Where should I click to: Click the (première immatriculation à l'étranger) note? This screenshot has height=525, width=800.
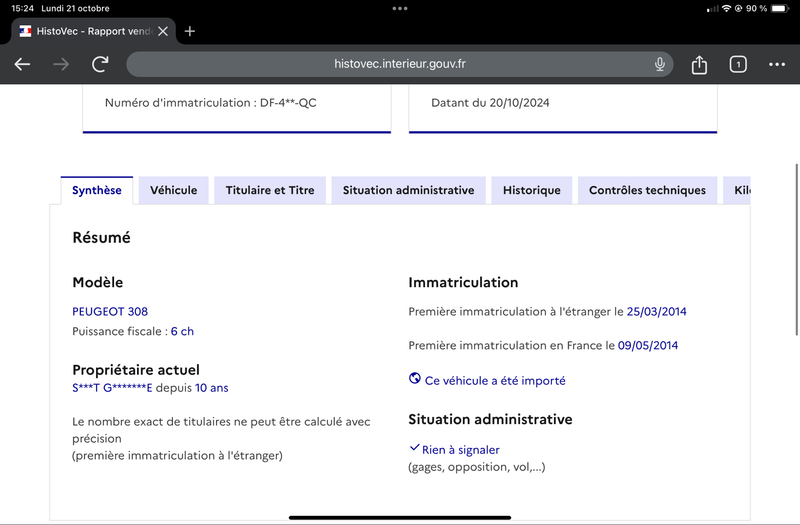pos(177,456)
